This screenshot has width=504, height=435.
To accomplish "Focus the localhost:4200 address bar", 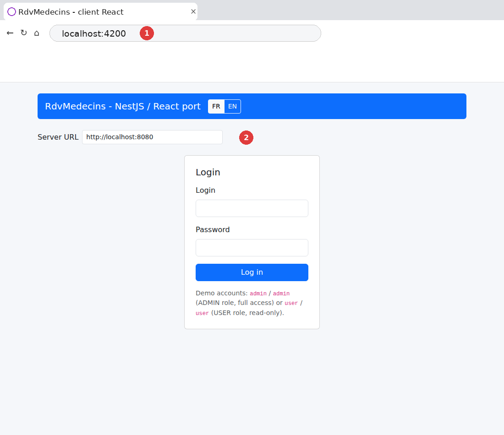I will click(x=185, y=33).
